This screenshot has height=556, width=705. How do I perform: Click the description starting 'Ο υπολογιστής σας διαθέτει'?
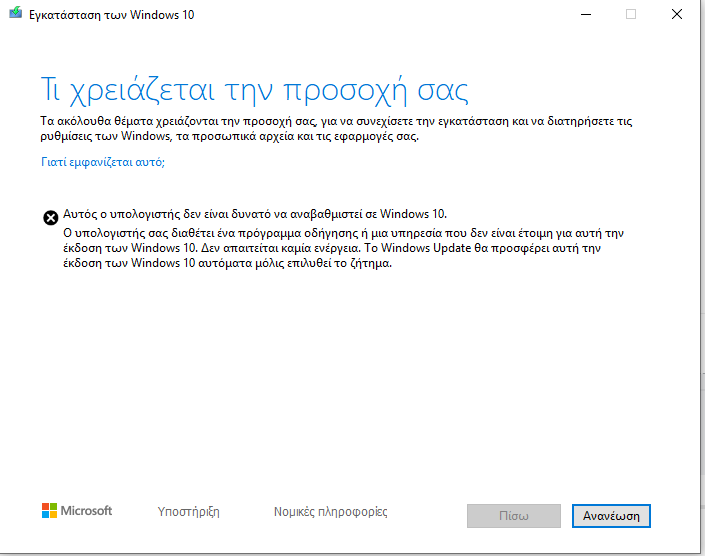(x=344, y=248)
